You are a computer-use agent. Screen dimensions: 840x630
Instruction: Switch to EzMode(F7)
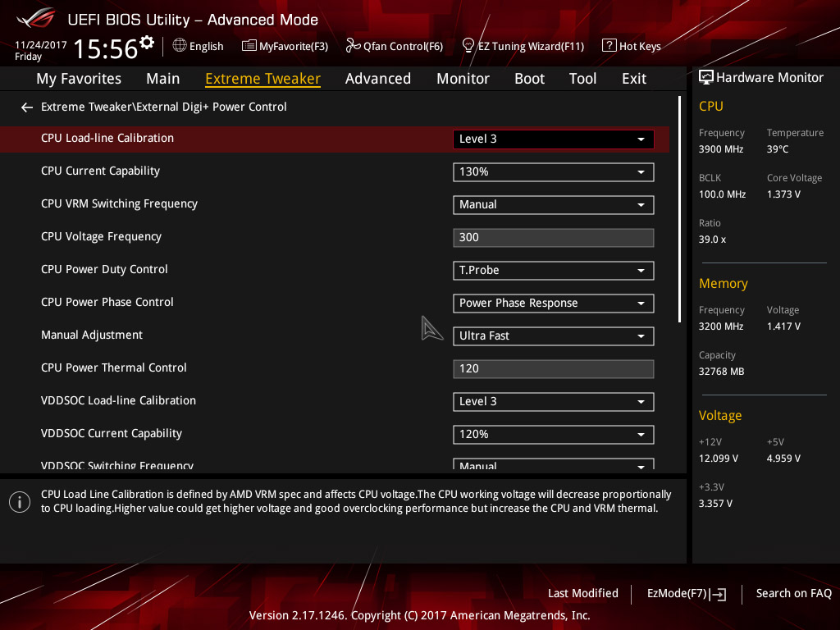coord(687,594)
